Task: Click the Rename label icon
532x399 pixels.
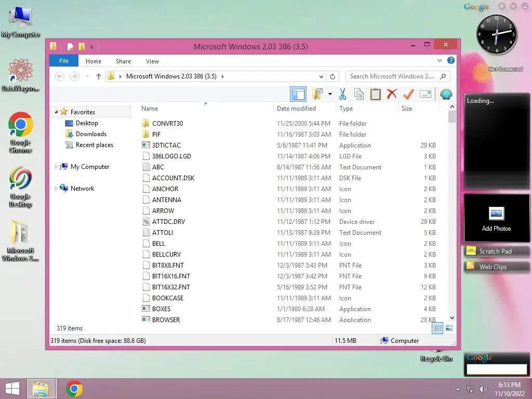Action: [425, 94]
